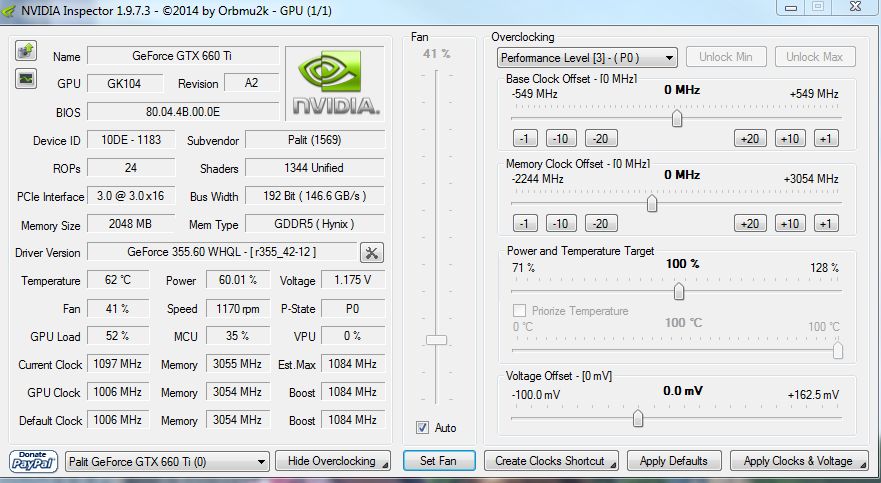Click the Voltage Offset slider handle
The height and width of the screenshot is (483, 881).
tap(638, 418)
